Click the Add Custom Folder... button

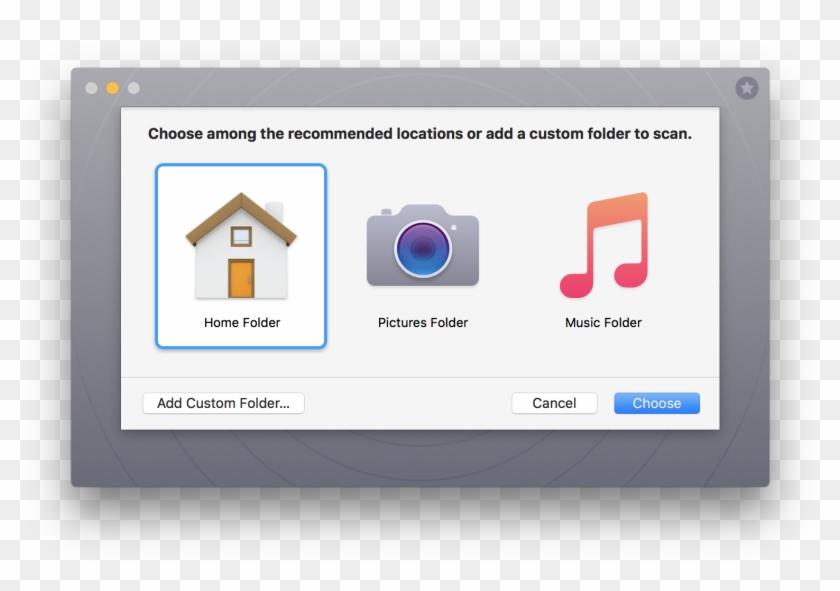tap(223, 403)
